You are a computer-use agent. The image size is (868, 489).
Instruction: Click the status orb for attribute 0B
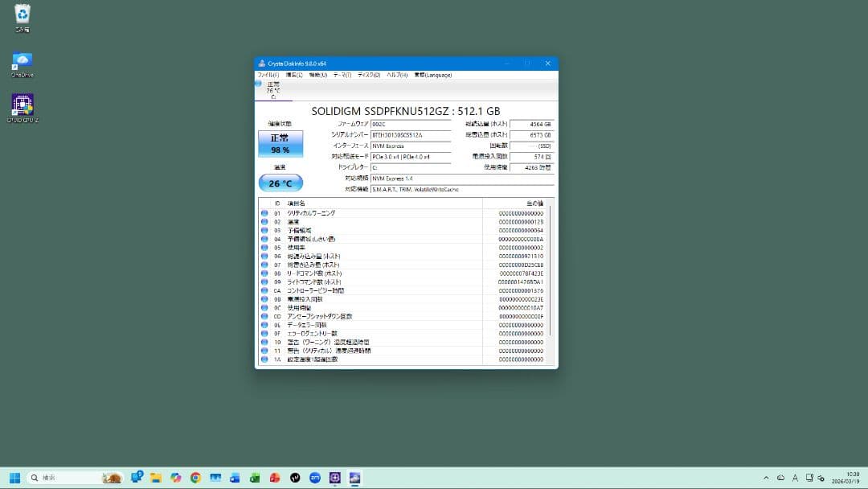point(264,299)
